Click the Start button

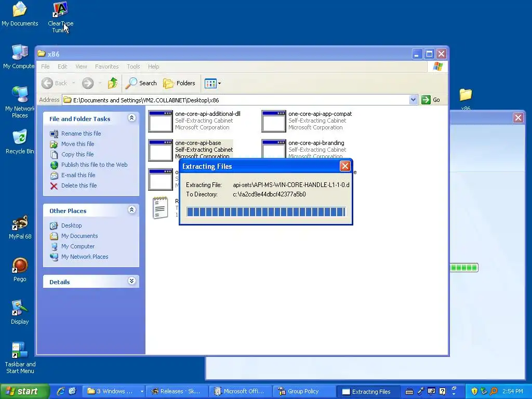(x=24, y=392)
